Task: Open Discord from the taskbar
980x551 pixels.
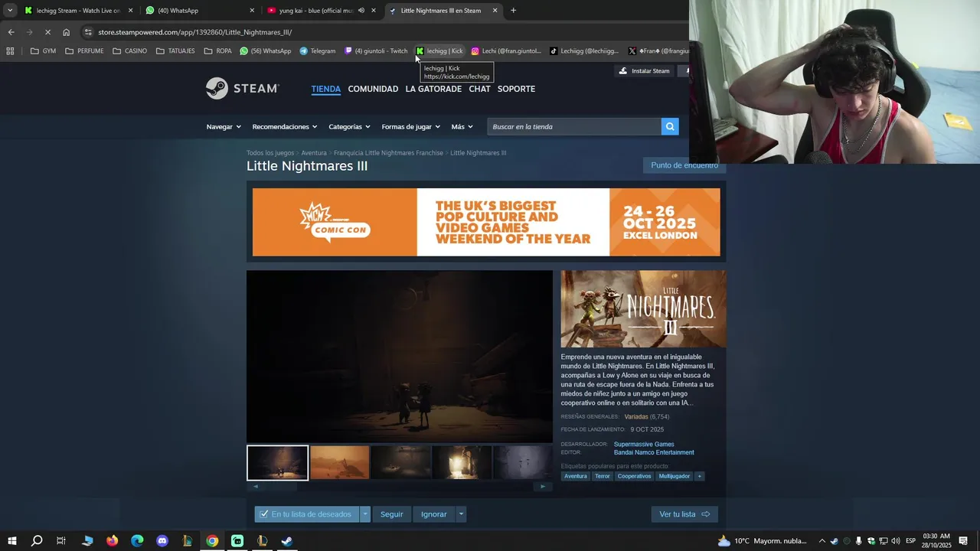Action: [162, 541]
